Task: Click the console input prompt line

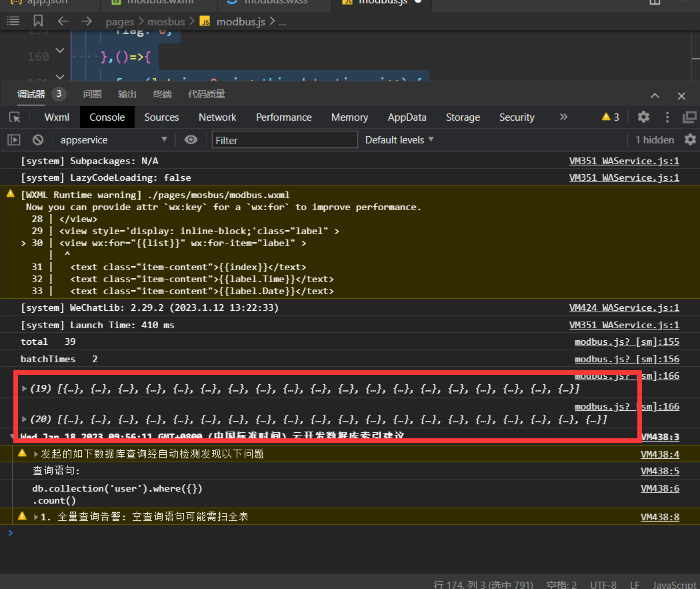Action: [350, 533]
